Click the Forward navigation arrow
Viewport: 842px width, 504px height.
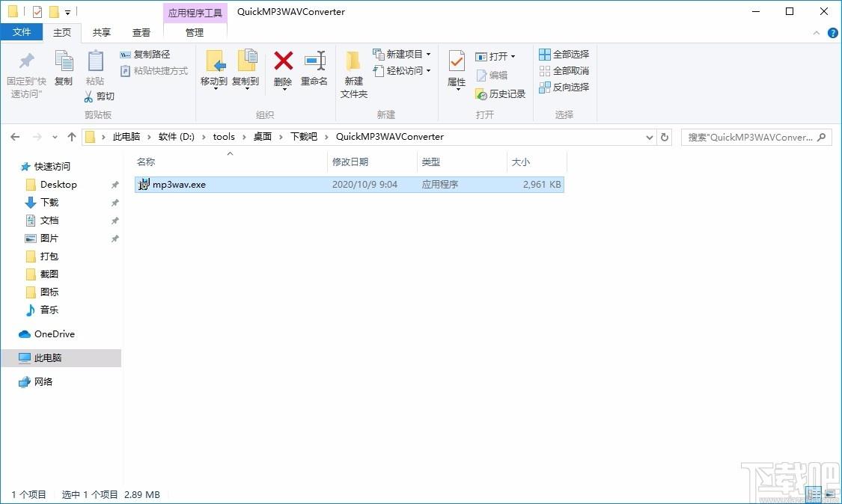(x=37, y=137)
